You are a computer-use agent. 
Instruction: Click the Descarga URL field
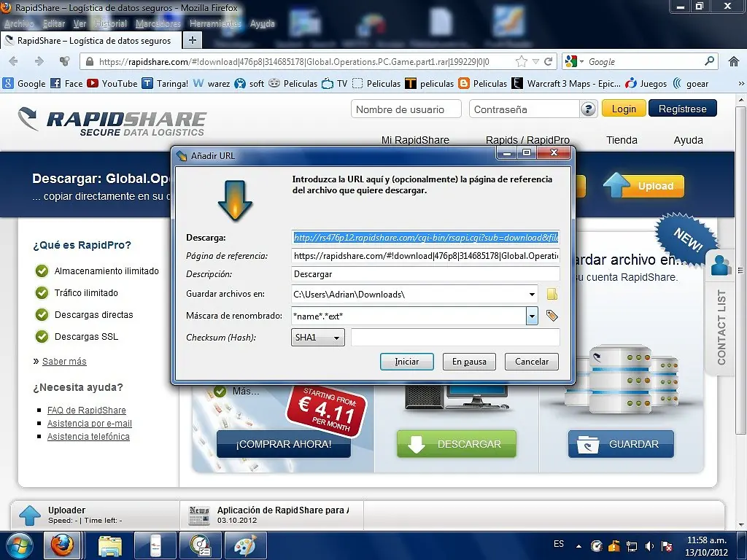tap(425, 237)
